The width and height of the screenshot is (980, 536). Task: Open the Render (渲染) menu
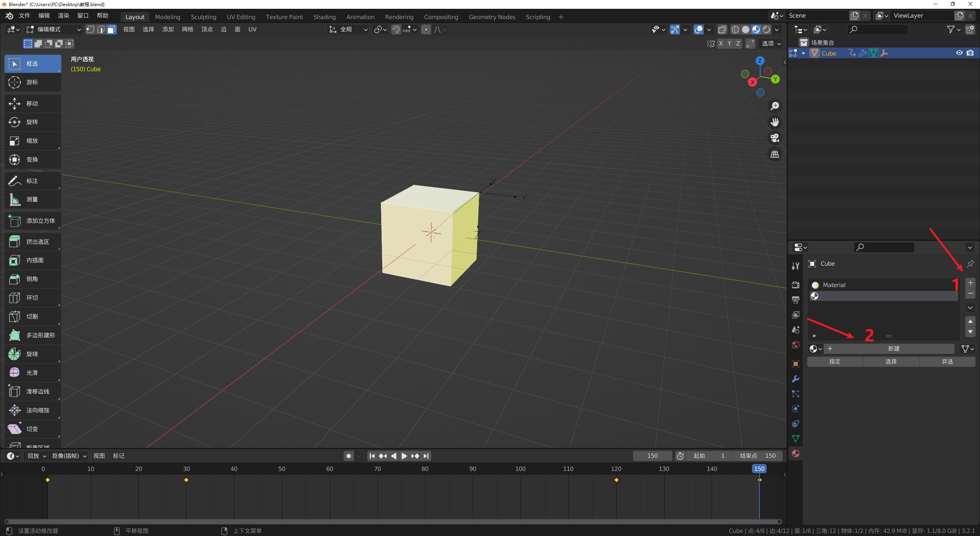tap(63, 16)
